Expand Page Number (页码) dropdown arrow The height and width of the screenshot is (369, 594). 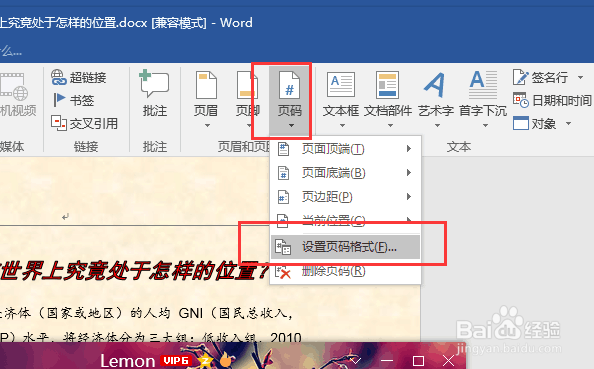click(x=291, y=125)
